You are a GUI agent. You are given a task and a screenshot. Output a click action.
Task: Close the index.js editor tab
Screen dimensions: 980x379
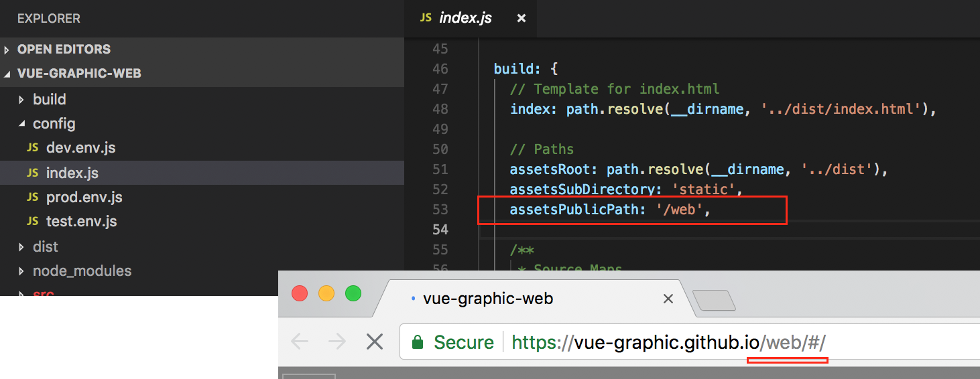pyautogui.click(x=522, y=19)
